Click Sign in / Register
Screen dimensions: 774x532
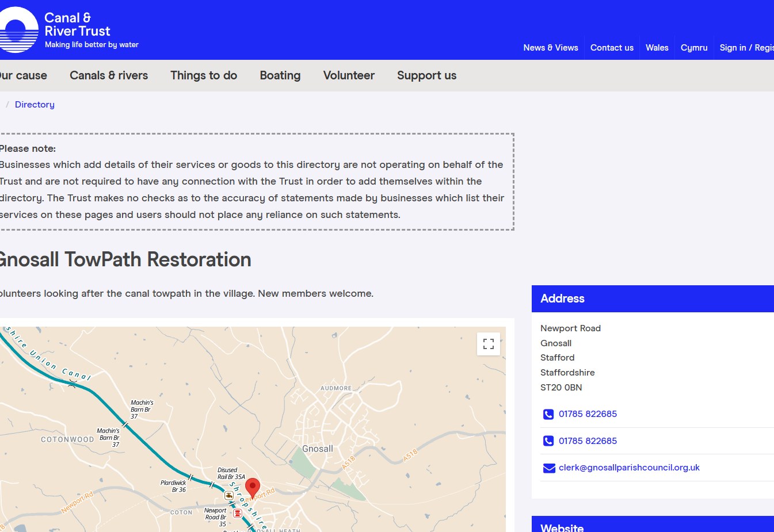(746, 48)
